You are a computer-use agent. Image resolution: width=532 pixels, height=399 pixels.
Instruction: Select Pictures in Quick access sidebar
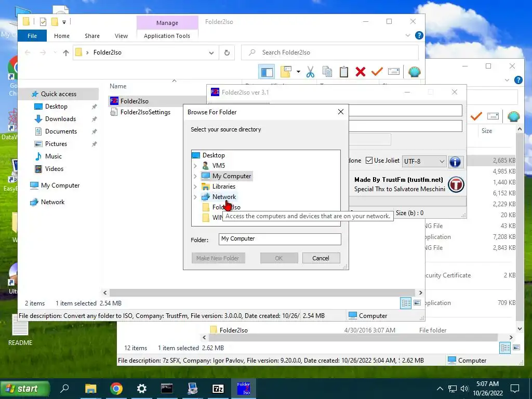(x=56, y=144)
